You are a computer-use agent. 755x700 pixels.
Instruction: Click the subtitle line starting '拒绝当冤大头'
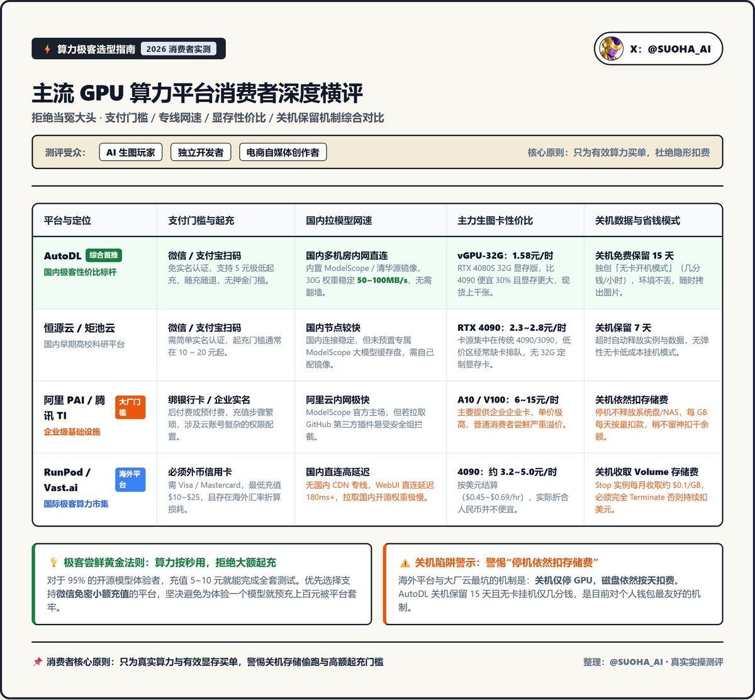[208, 118]
